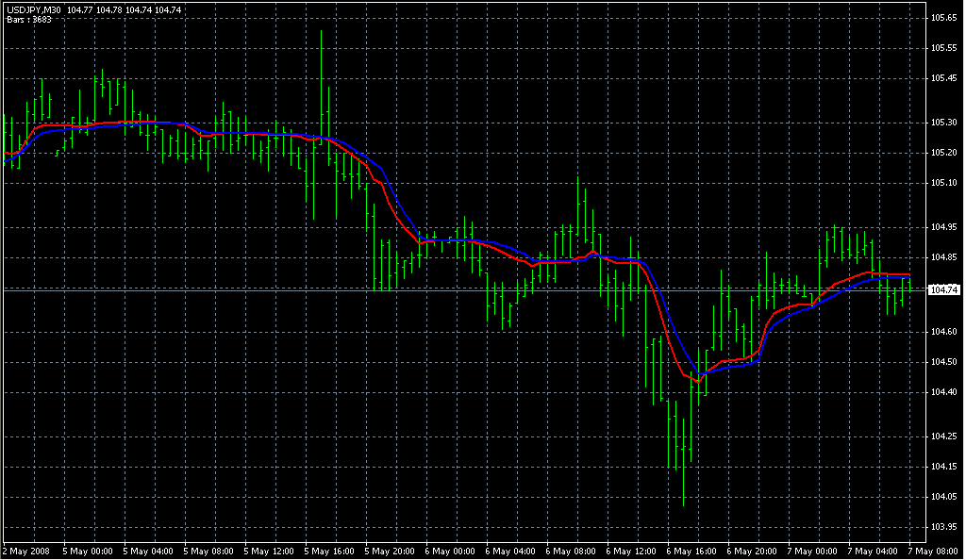Select the highlighted 104.74 current price tag
This screenshot has width=966, height=560.
click(x=943, y=290)
